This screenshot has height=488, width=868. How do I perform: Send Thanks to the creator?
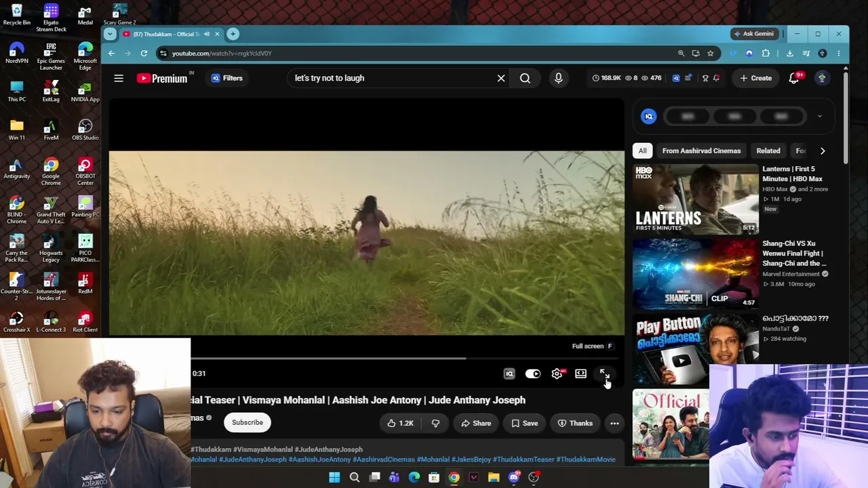[575, 423]
